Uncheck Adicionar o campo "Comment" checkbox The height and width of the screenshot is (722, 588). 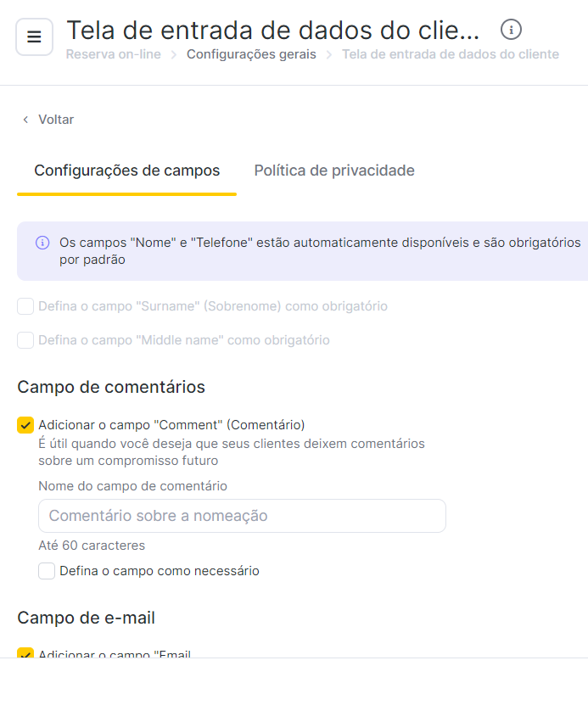tap(25, 425)
